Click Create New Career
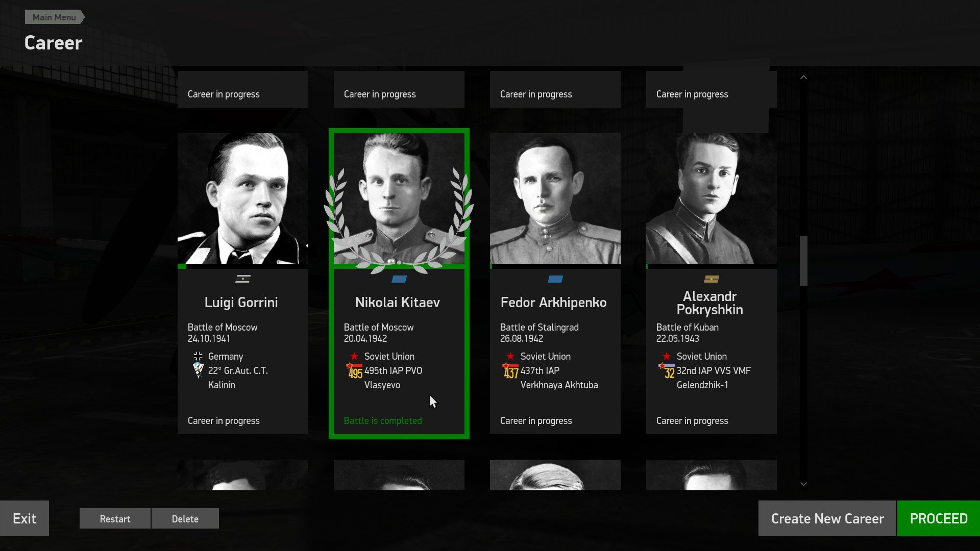Viewport: 980px width, 551px height. pyautogui.click(x=827, y=518)
